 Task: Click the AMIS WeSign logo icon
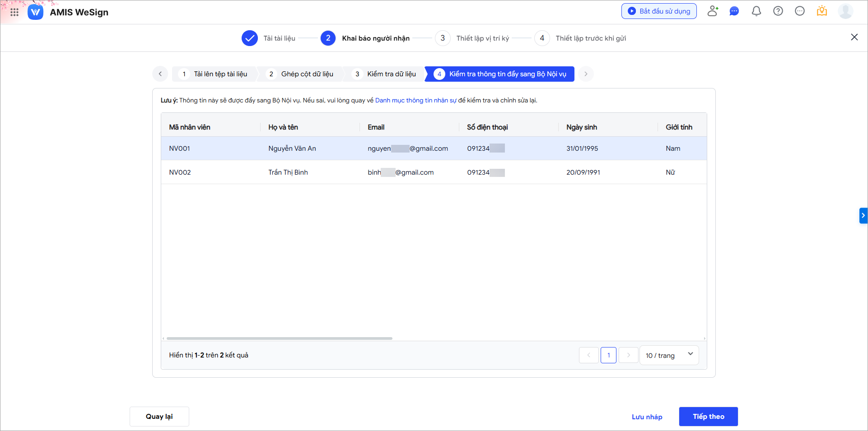(x=35, y=12)
